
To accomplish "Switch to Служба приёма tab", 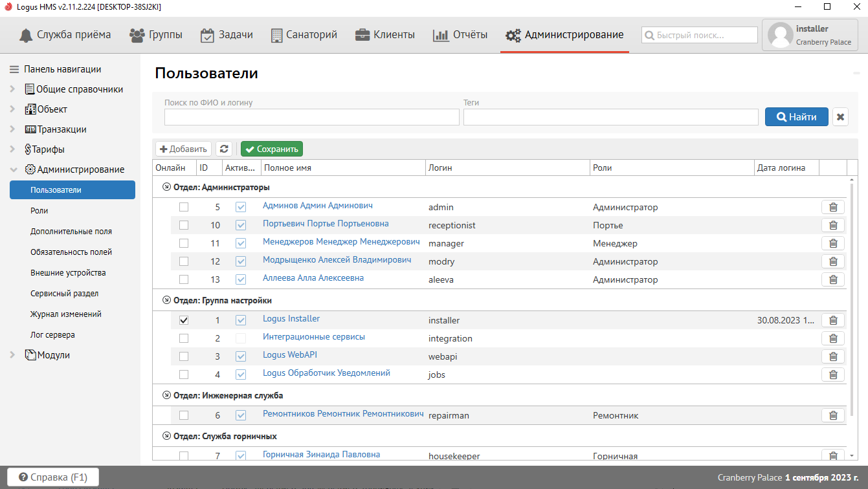I will [65, 35].
